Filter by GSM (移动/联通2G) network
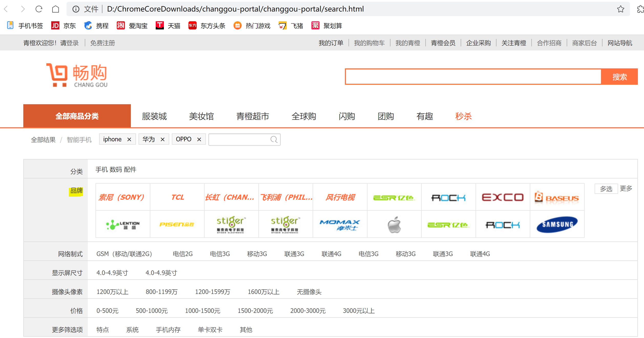 pos(124,254)
